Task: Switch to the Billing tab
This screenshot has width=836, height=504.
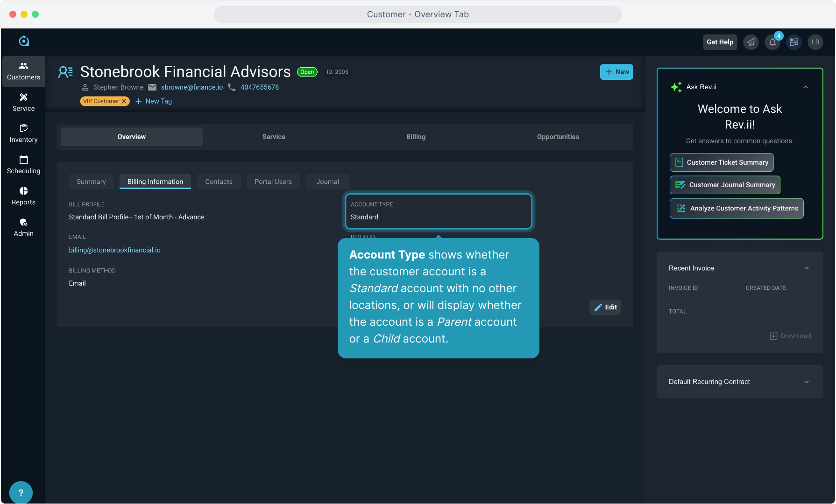Action: [416, 137]
